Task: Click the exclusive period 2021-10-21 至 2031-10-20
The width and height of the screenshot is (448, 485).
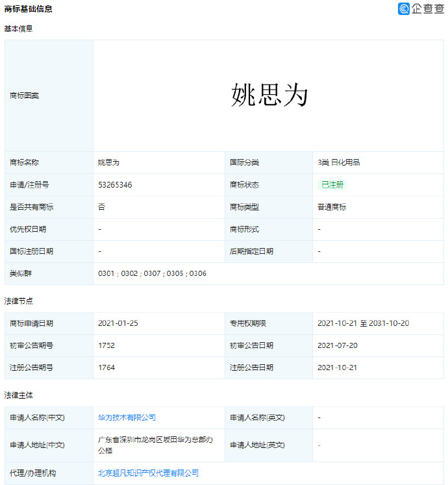Action: [x=363, y=323]
